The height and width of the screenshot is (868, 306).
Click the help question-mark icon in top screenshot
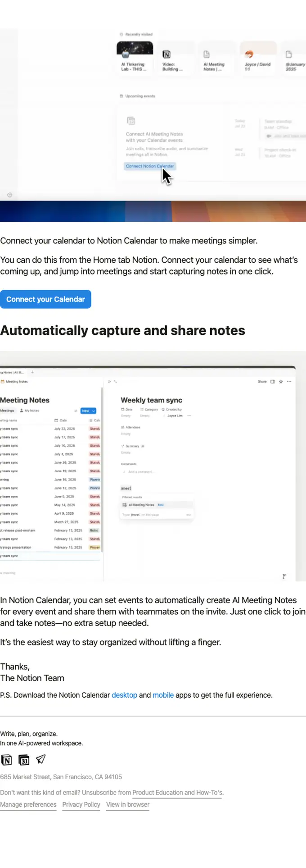(10, 195)
